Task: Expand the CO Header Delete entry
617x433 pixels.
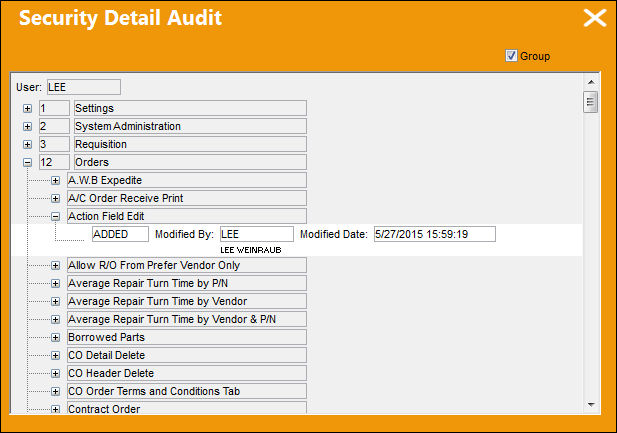Action: 55,374
